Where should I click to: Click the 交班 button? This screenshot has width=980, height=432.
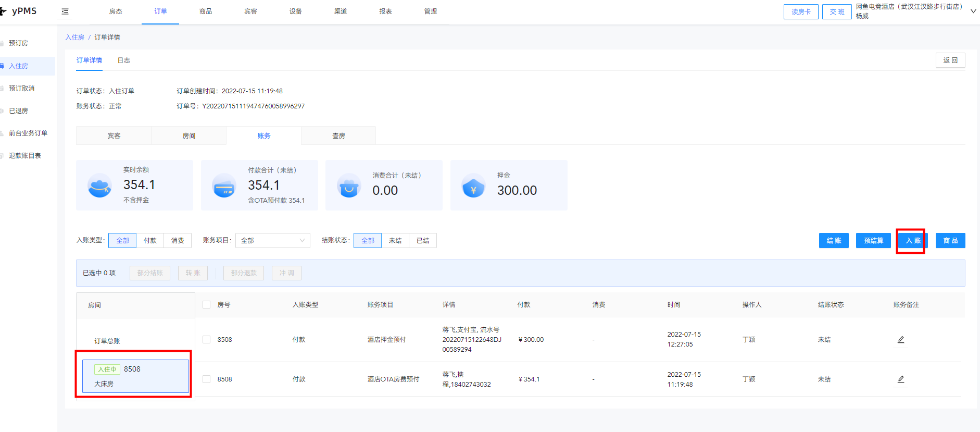tap(837, 12)
